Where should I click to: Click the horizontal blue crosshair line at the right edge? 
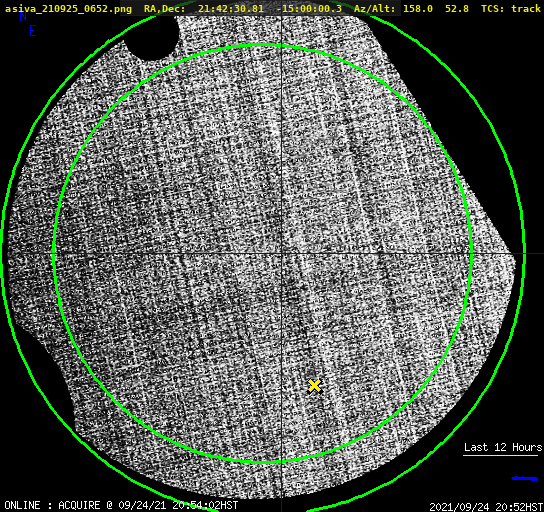pos(533,254)
